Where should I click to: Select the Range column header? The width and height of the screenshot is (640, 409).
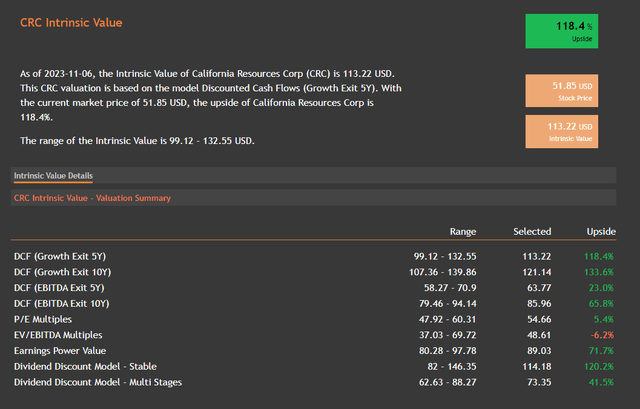tap(463, 231)
